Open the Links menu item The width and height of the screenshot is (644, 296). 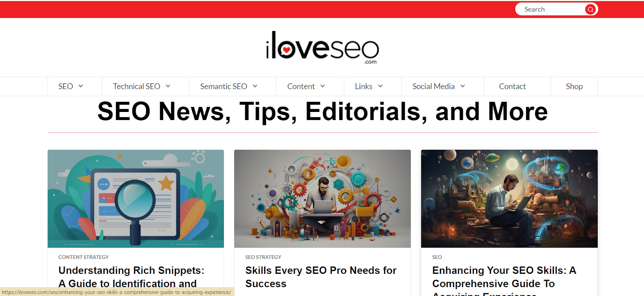[363, 87]
